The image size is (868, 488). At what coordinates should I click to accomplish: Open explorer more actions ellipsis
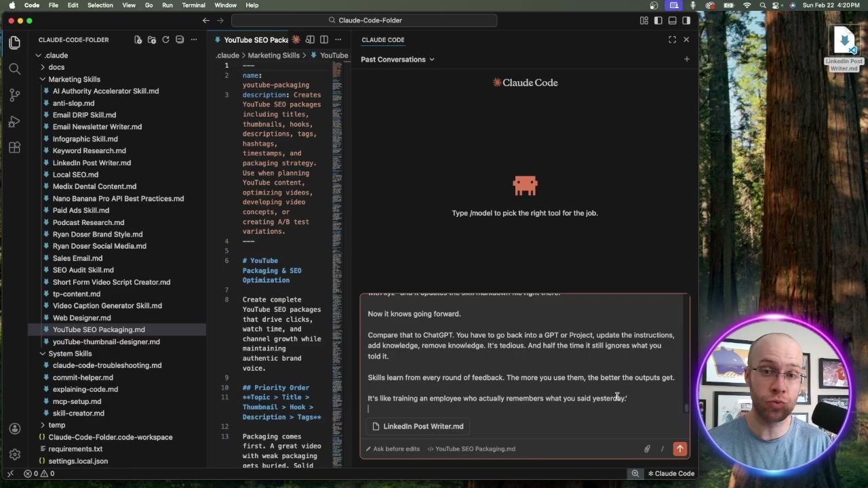point(193,39)
